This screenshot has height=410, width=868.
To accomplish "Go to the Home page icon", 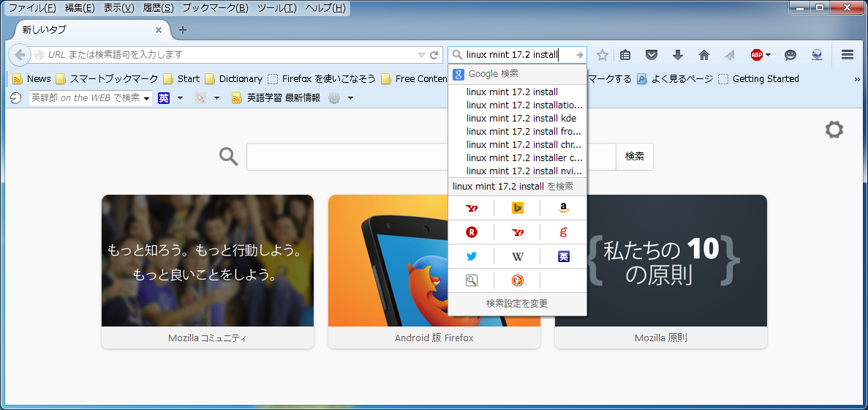I will (704, 55).
